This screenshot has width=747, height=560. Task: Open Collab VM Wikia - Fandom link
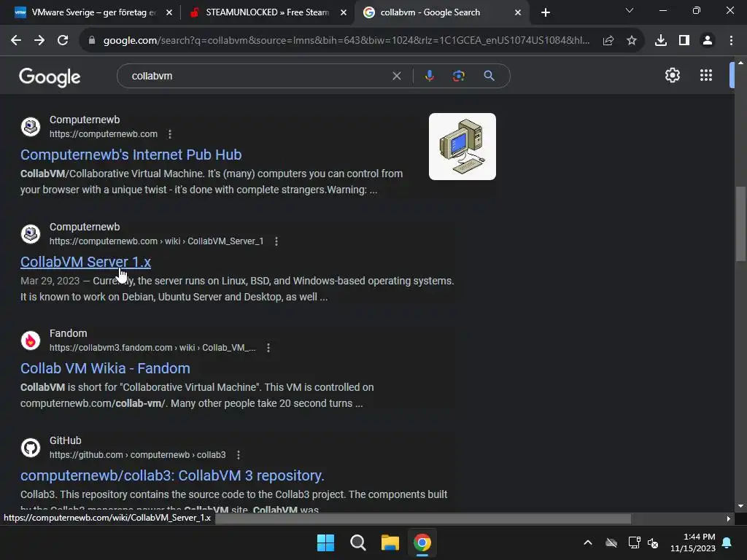tap(105, 368)
